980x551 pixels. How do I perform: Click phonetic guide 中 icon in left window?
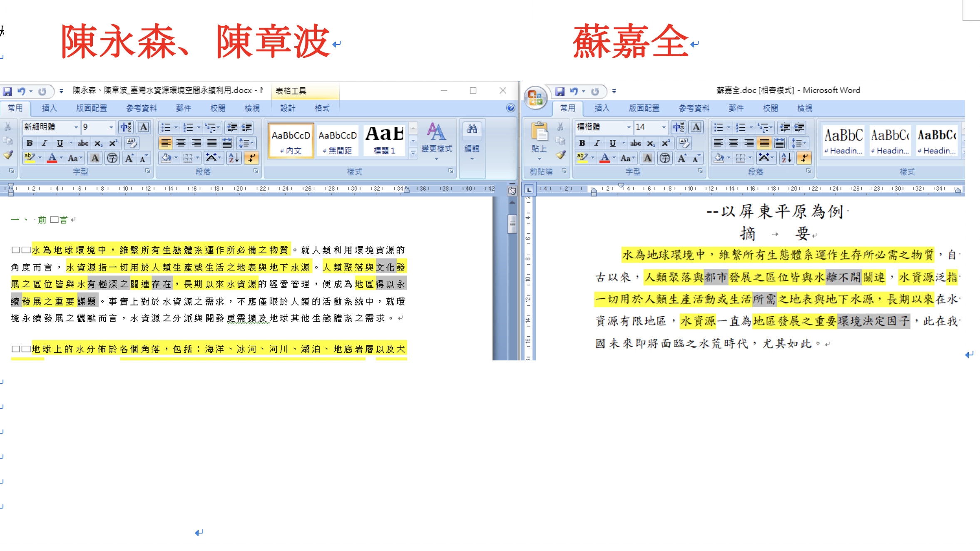(126, 127)
